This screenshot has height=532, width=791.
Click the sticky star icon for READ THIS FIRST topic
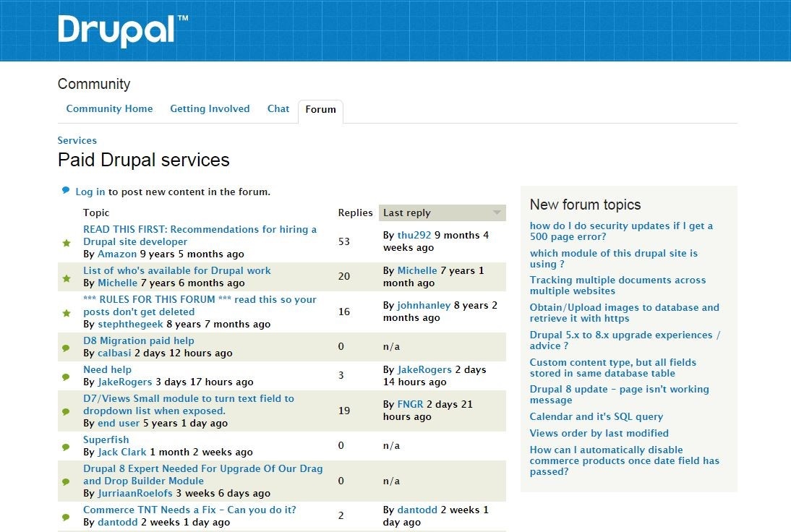click(67, 243)
